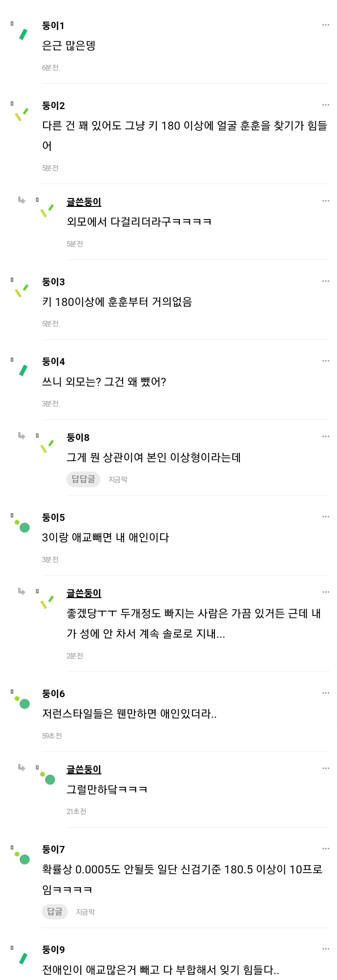Toggle the square marker next to 둥이6's comment
Screen dimensions: 337x980
pos(12,692)
